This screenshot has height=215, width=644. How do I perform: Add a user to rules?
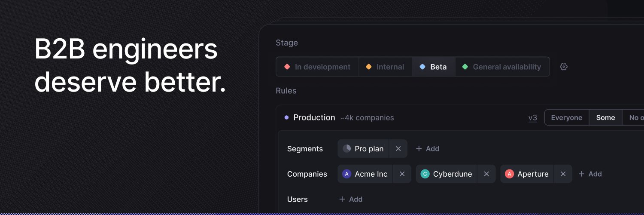(351, 199)
